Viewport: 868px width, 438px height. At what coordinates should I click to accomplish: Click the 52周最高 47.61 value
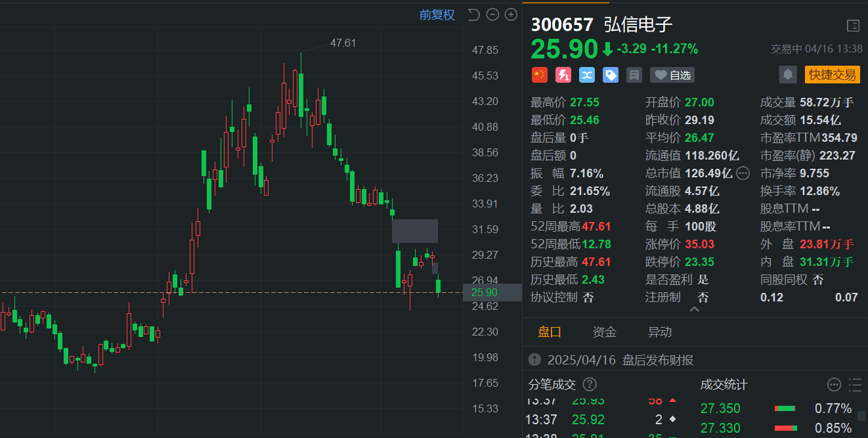point(596,227)
